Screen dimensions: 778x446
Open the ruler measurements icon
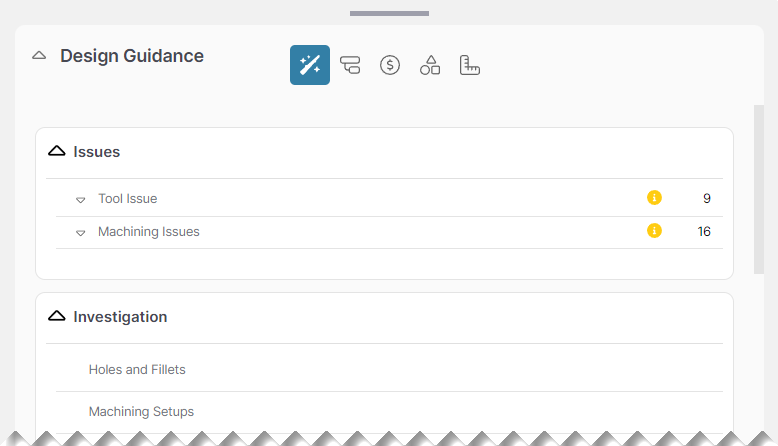click(470, 66)
